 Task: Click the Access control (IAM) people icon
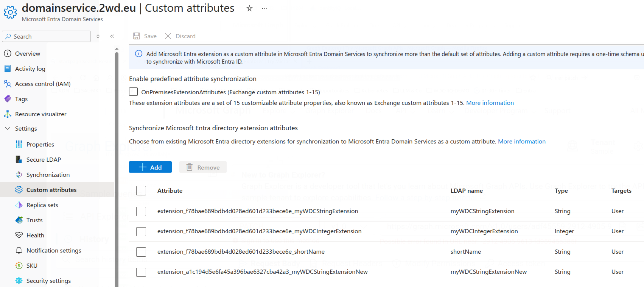coord(8,84)
